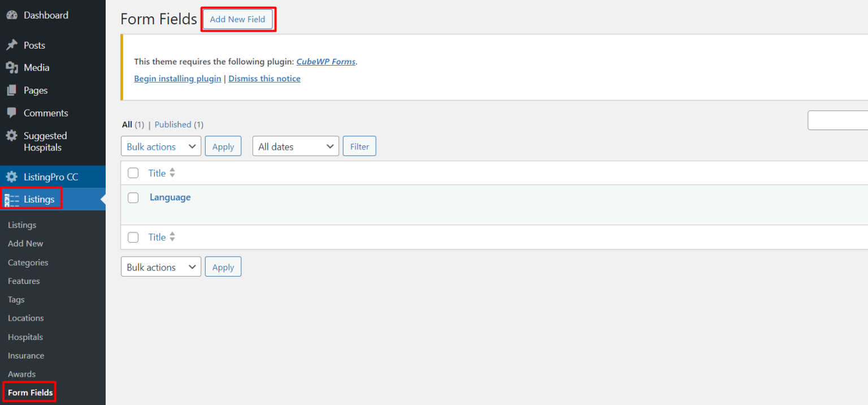Check the select-all checkbox in table header

click(133, 173)
